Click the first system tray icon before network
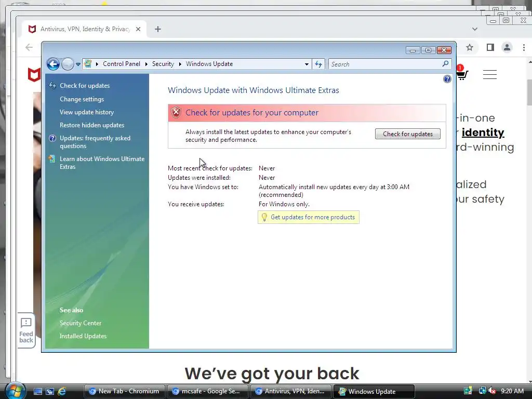This screenshot has height=399, width=532. (468, 391)
